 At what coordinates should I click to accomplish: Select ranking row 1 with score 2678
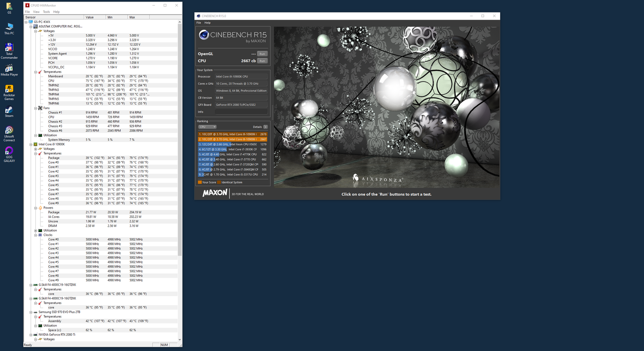click(233, 134)
